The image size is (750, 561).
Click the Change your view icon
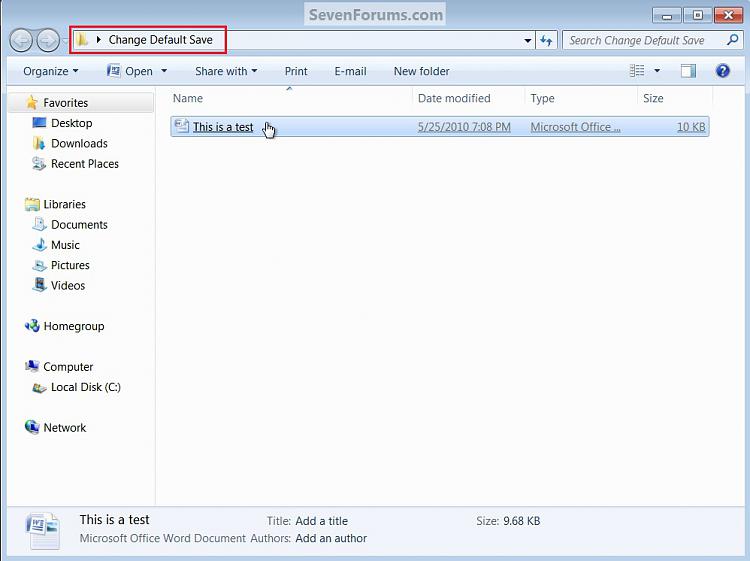click(637, 71)
